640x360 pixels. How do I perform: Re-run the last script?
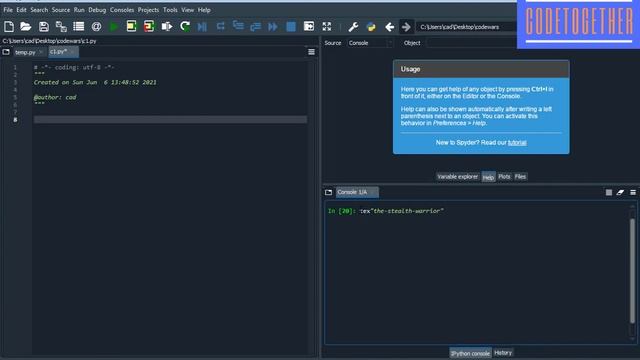click(185, 27)
